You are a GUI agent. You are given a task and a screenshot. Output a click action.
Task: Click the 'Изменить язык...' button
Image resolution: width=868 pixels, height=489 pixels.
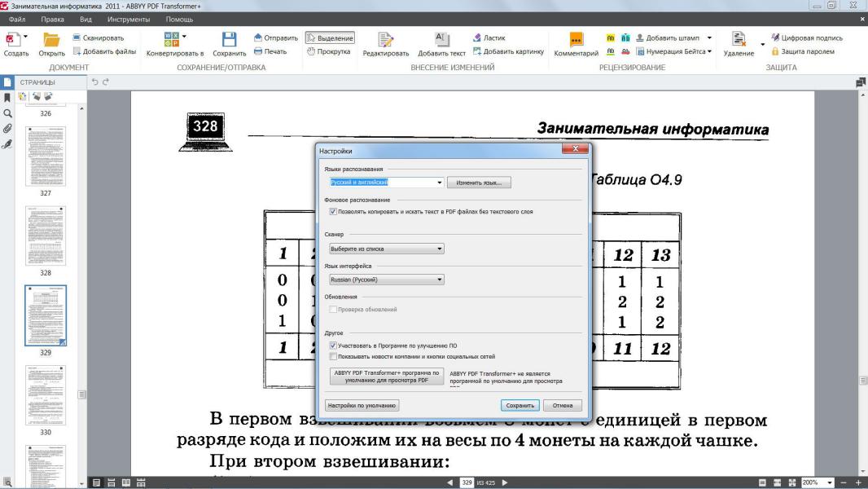(x=479, y=183)
